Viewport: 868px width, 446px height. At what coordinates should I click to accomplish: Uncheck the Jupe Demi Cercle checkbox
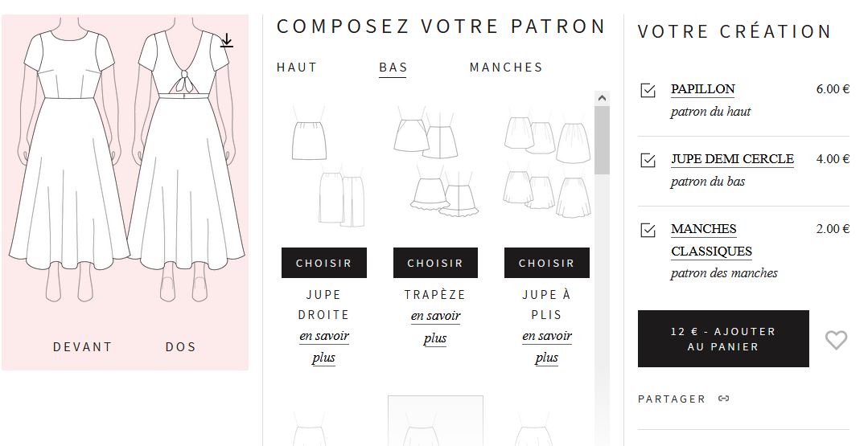648,161
